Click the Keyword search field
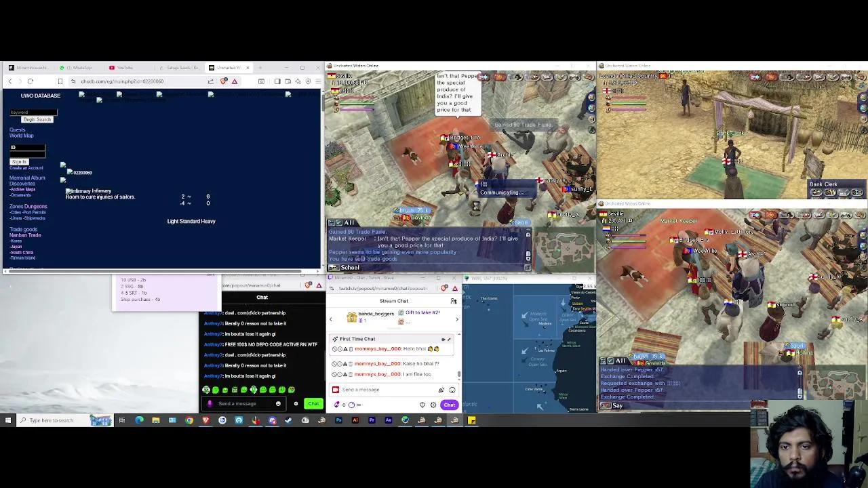 click(33, 113)
